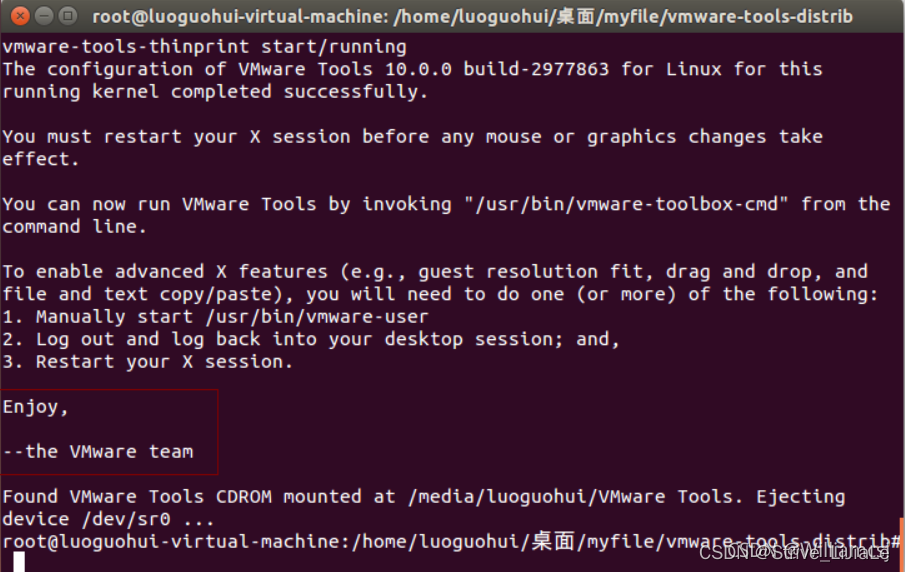Click the terminal title bar text
The height and width of the screenshot is (572, 905).
(472, 16)
